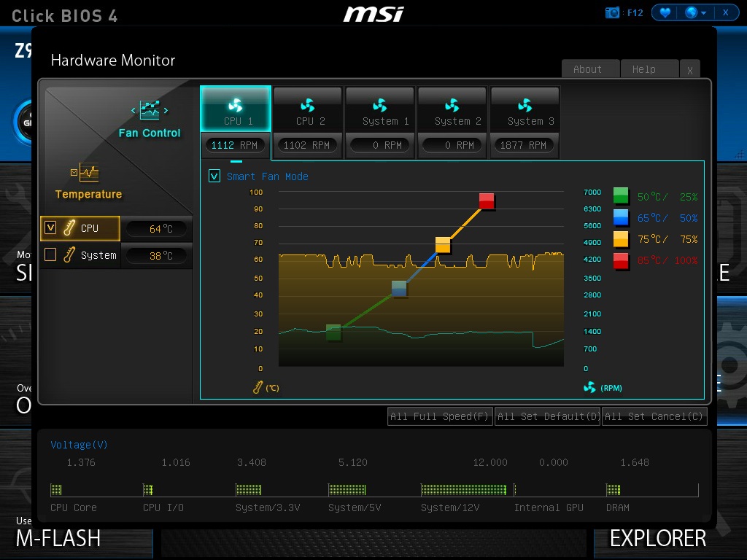Click the screenshot camera F12 icon

pos(612,13)
